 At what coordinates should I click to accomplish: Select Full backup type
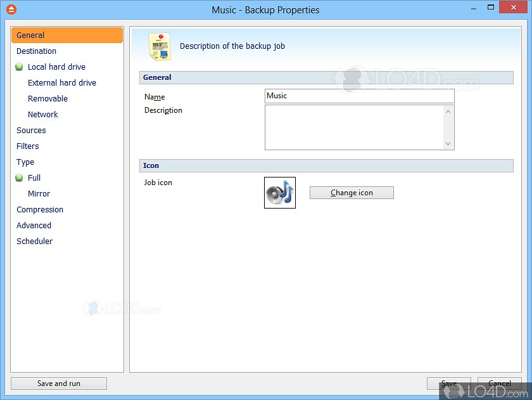coord(34,178)
